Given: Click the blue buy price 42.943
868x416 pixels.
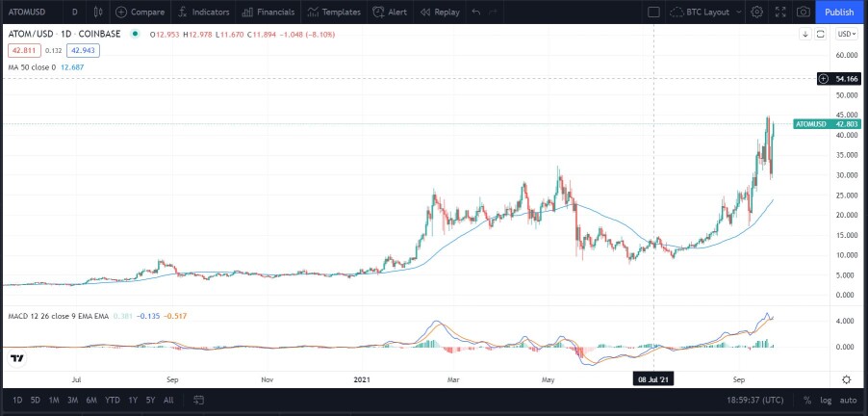Looking at the screenshot, I should 83,51.
